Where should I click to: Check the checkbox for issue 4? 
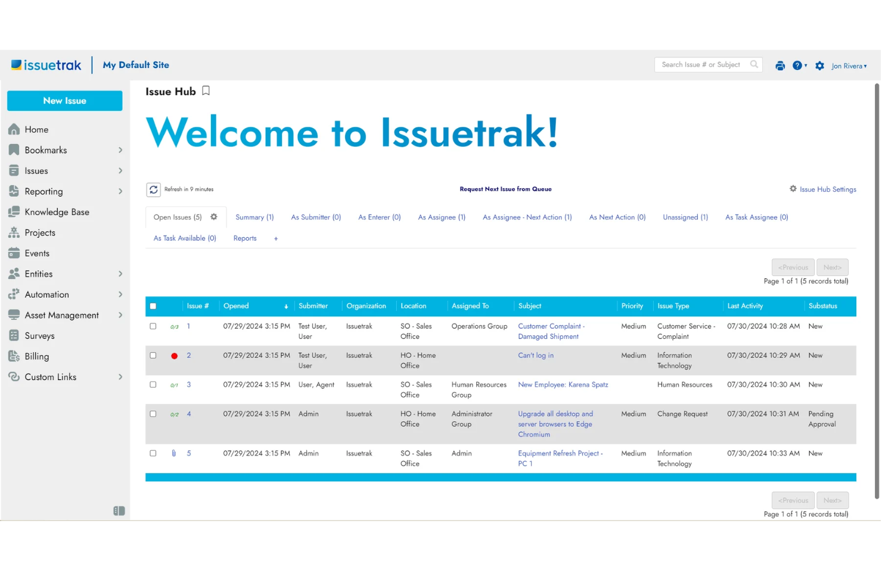(x=153, y=413)
